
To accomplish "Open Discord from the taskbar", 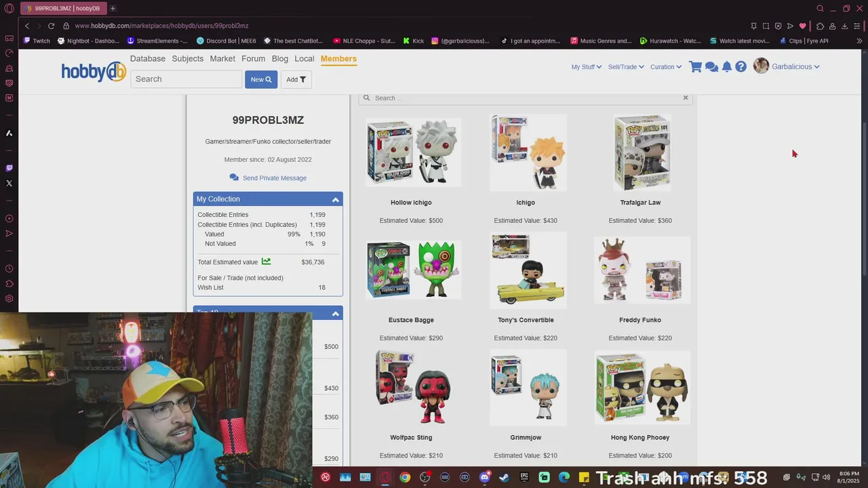I will [484, 477].
